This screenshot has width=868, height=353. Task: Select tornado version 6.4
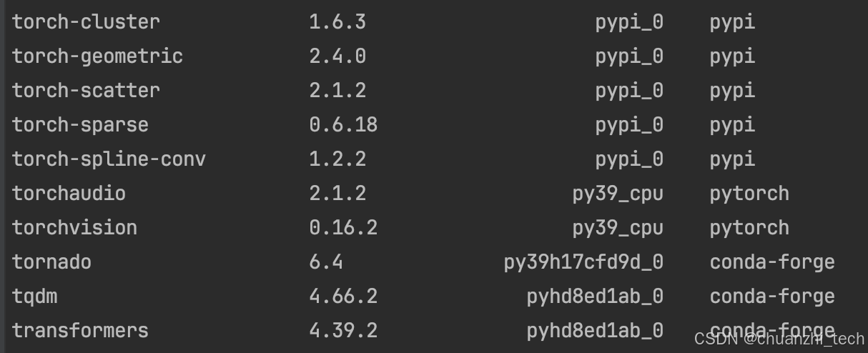[326, 262]
